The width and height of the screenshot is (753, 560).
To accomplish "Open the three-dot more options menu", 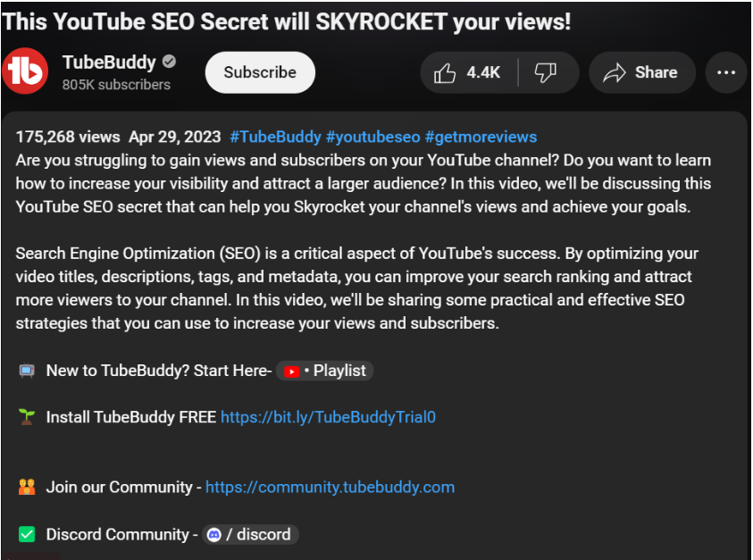I will click(x=725, y=72).
